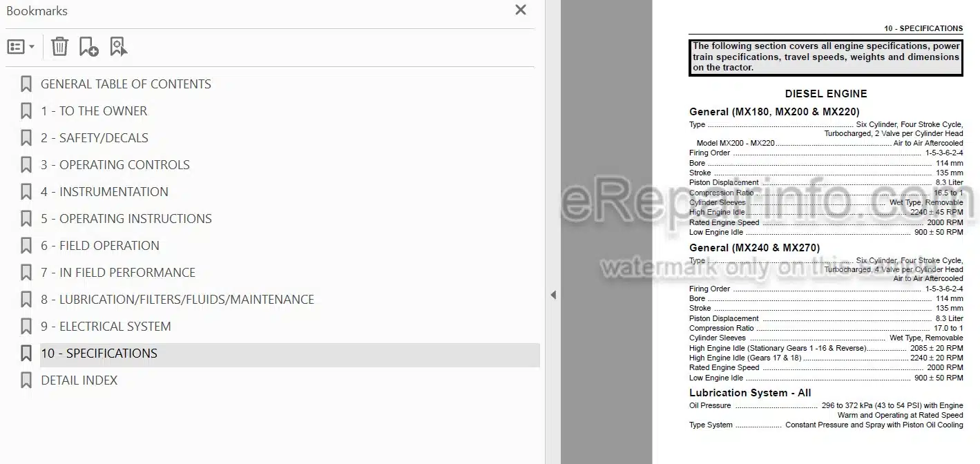Click bookmark icon beside DETAIL INDEX
Image resolution: width=980 pixels, height=464 pixels.
click(x=26, y=380)
